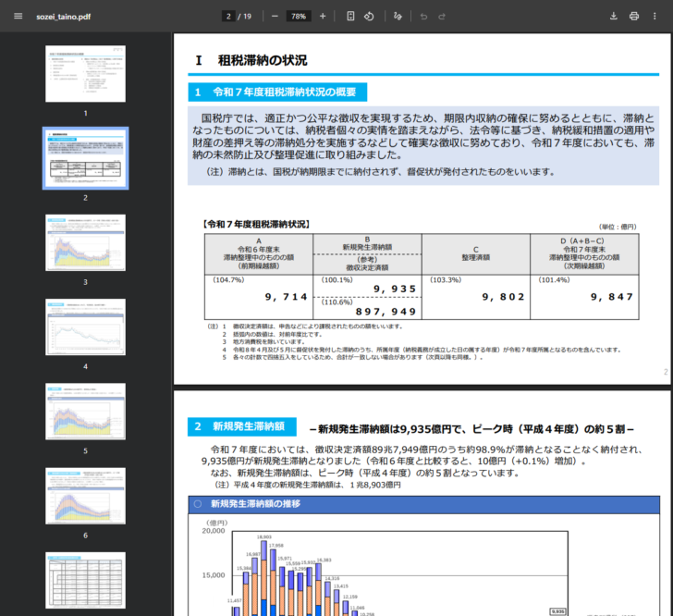673x616 pixels.
Task: Open page 5 thumbnail
Action: coord(85,412)
